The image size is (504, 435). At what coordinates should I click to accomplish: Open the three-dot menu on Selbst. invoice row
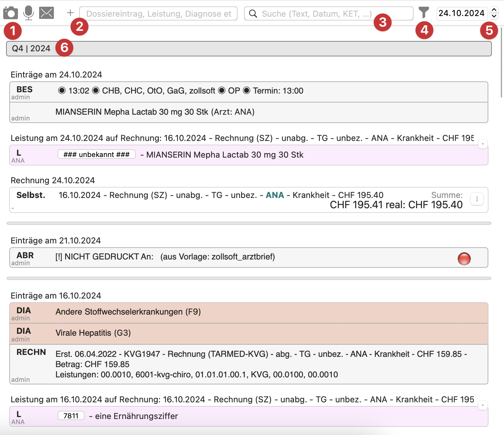477,199
